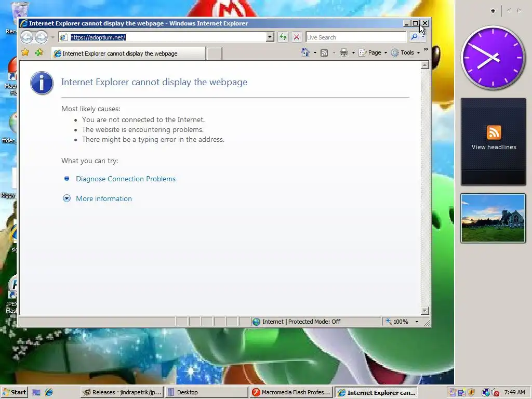Click the Live Search input box

(356, 37)
